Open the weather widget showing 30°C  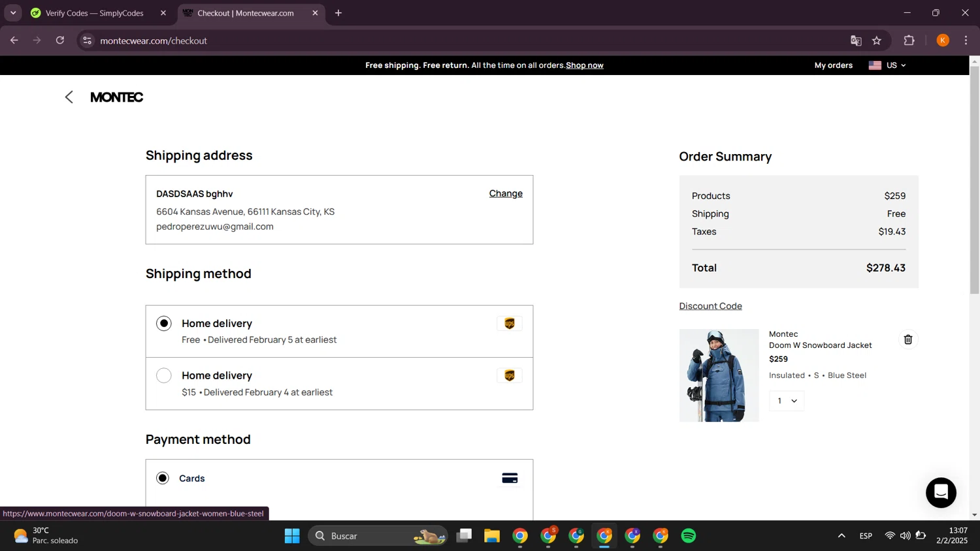coord(46,536)
